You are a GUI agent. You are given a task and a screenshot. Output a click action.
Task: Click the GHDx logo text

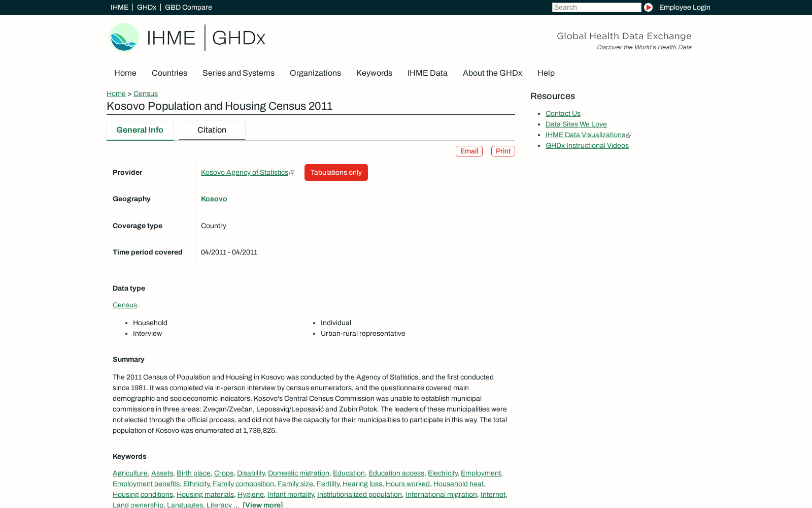pos(239,38)
